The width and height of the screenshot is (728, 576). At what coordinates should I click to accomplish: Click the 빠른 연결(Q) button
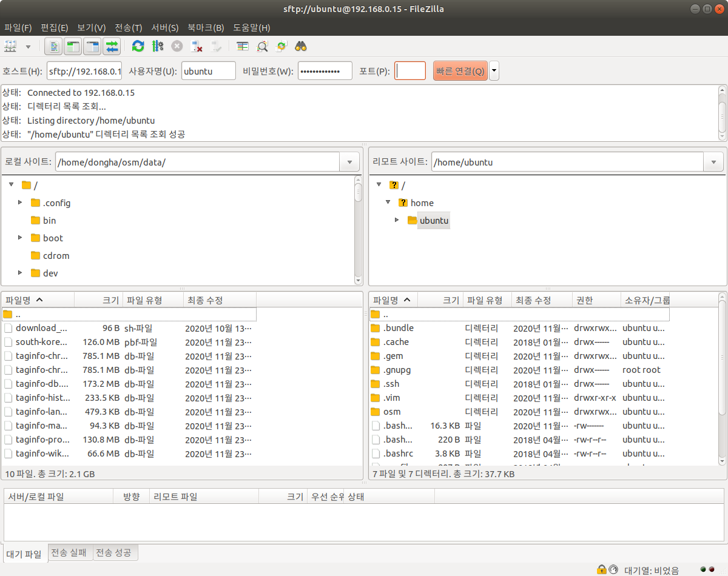[460, 70]
